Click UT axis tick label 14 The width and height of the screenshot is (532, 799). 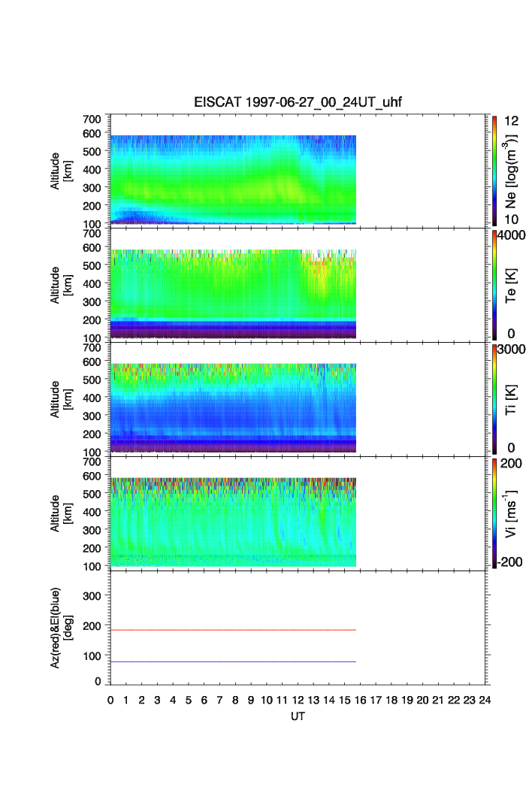pyautogui.click(x=329, y=700)
